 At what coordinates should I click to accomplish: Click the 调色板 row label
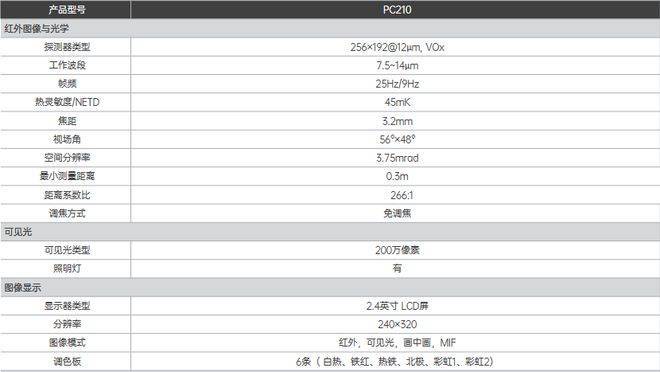click(67, 361)
